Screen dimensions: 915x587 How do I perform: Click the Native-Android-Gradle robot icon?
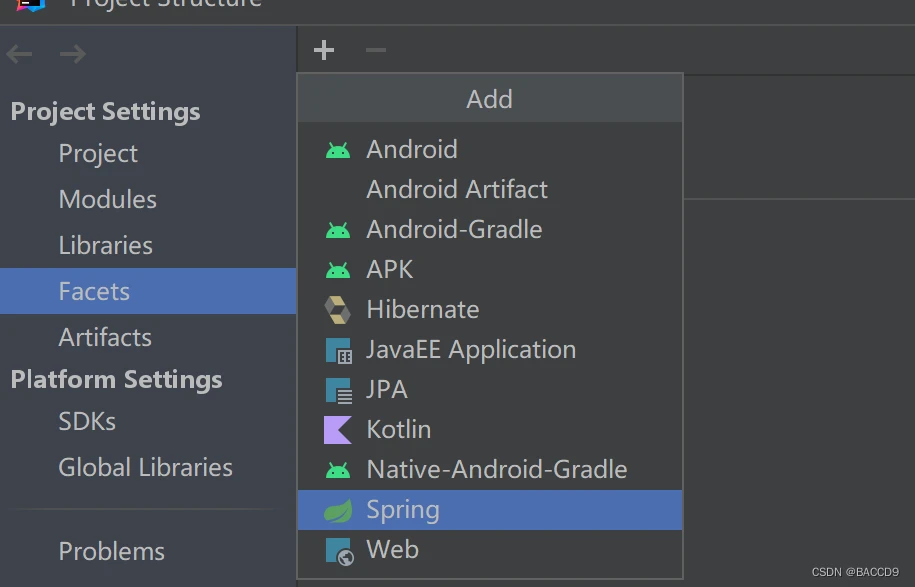click(x=338, y=470)
